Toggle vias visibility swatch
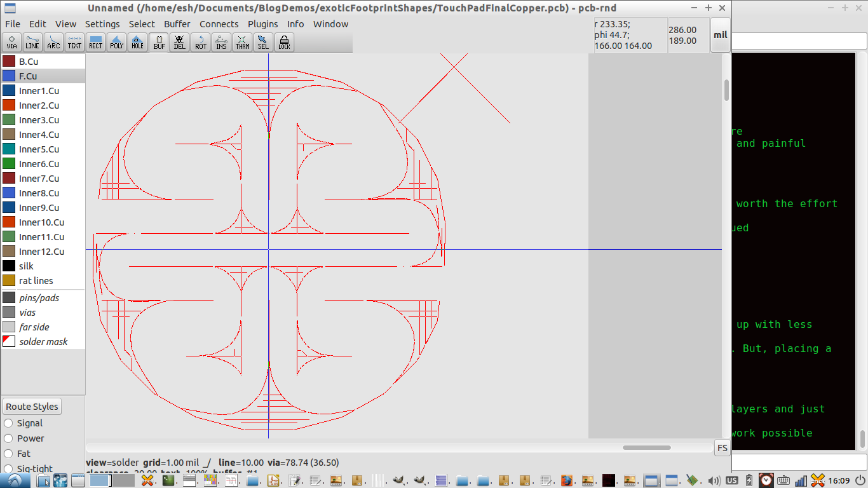This screenshot has width=868, height=488. (9, 313)
